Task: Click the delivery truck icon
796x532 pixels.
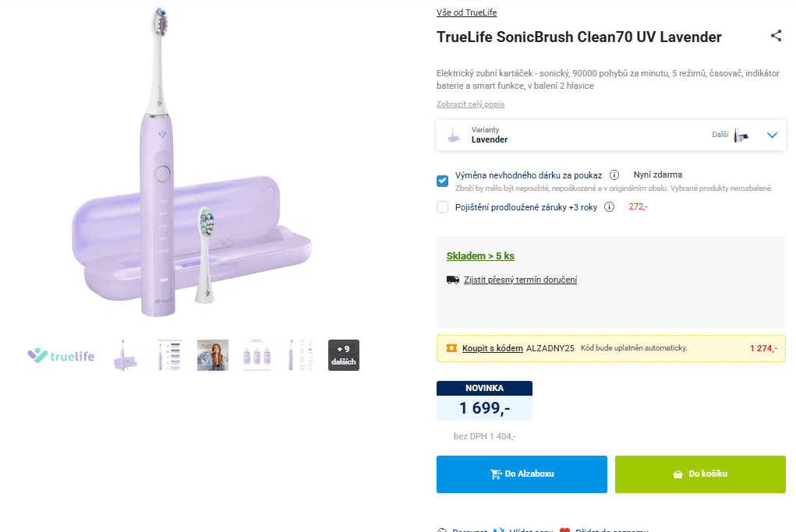Action: pyautogui.click(x=452, y=279)
